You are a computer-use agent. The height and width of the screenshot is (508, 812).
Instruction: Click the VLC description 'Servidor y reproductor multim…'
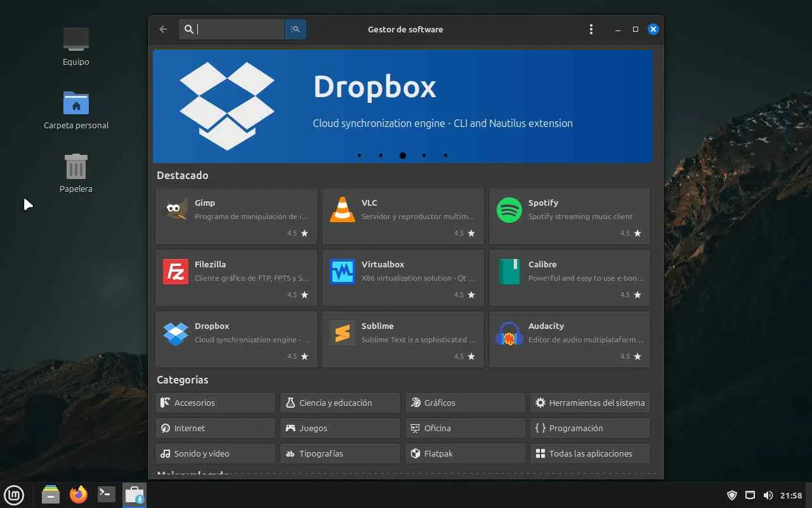tap(418, 217)
